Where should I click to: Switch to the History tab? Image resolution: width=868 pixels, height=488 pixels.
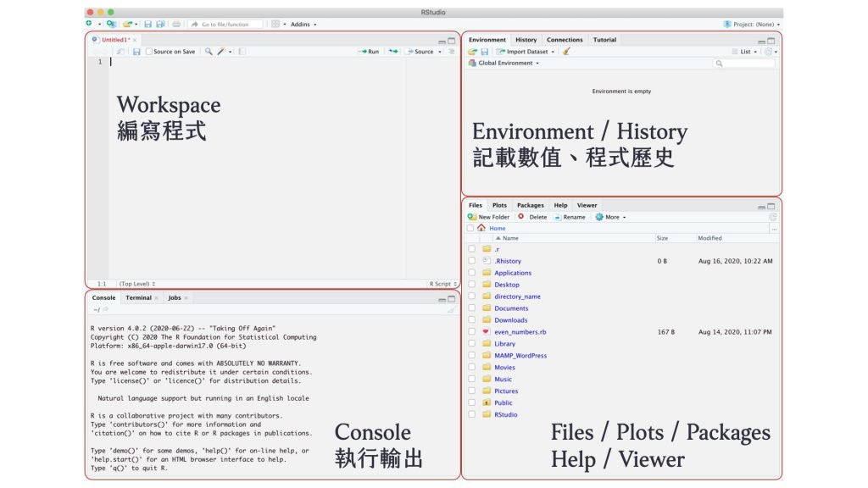click(x=526, y=40)
